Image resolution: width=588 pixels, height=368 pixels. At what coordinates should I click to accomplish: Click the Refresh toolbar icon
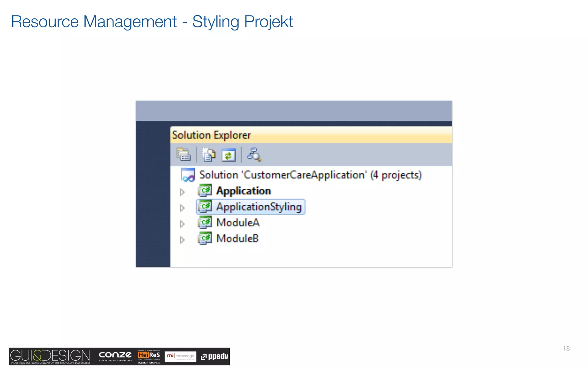click(x=229, y=155)
